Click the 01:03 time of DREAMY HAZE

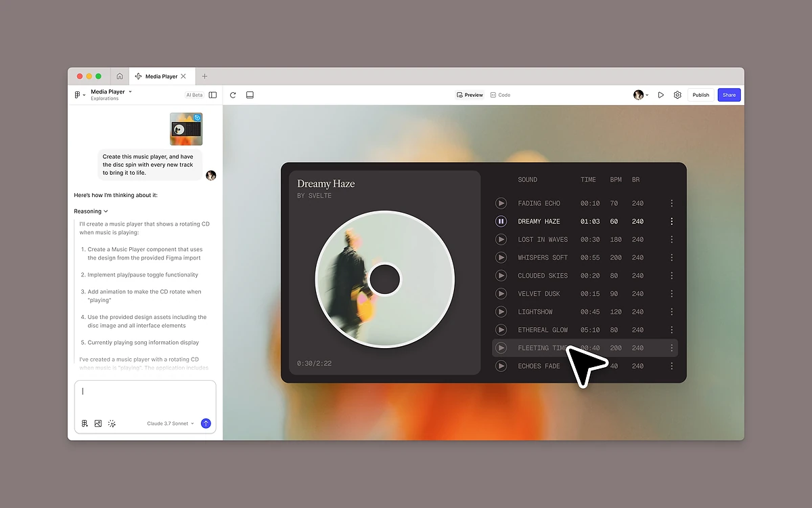point(590,221)
